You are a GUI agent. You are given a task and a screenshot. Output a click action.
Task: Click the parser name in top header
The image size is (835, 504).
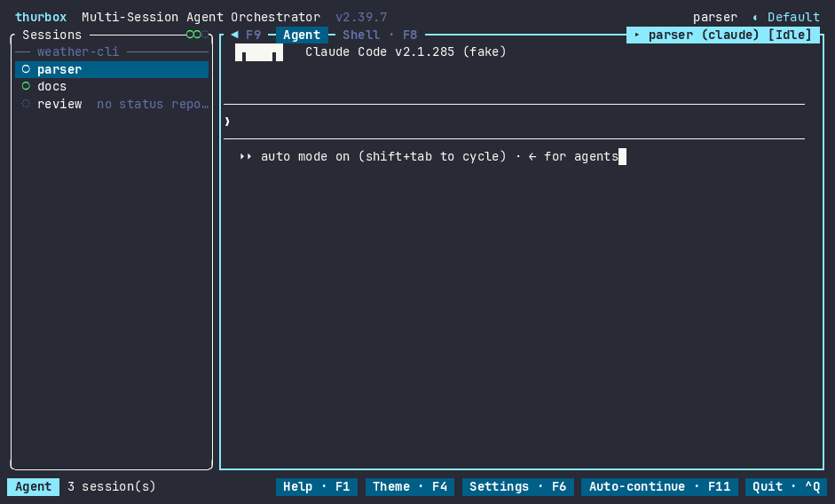(714, 18)
